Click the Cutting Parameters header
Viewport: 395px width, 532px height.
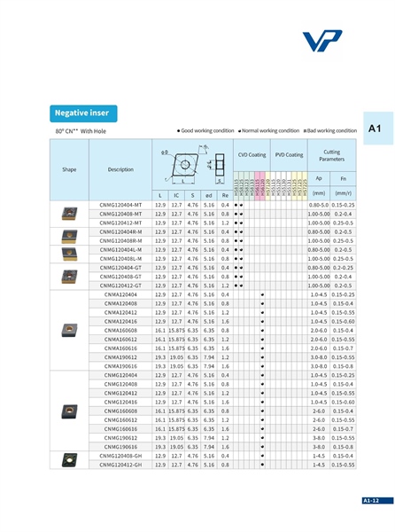(331, 155)
